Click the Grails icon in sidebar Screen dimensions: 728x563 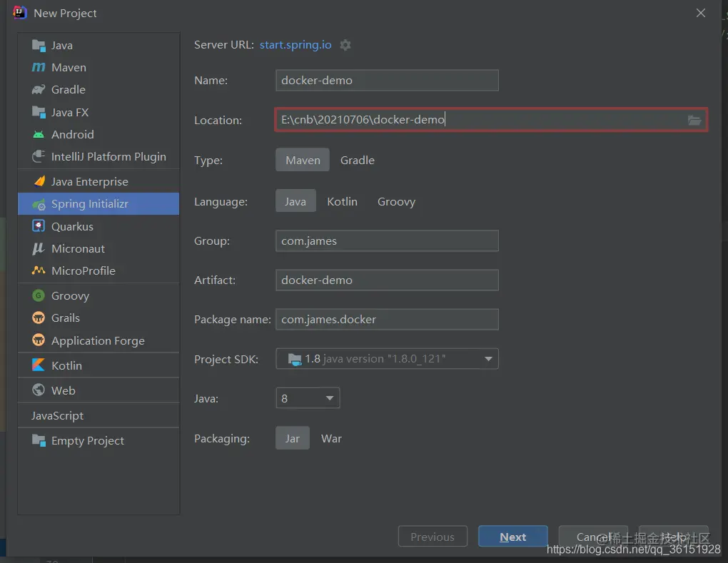39,318
